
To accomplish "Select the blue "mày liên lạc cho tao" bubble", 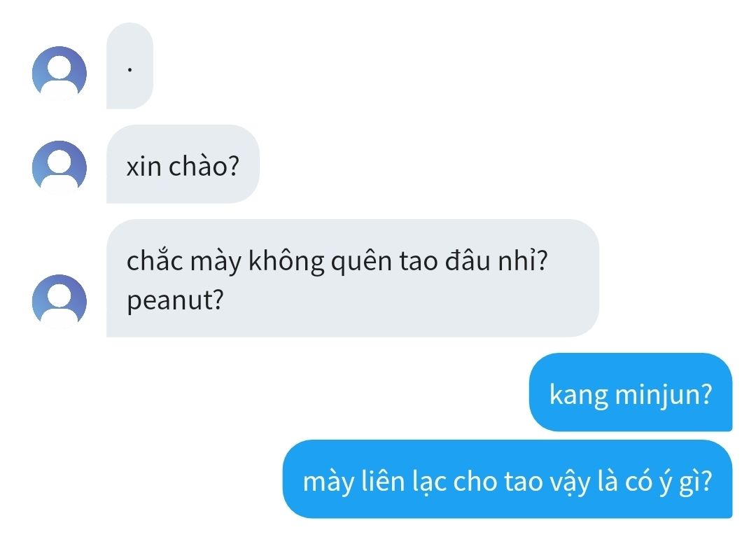I will (507, 479).
